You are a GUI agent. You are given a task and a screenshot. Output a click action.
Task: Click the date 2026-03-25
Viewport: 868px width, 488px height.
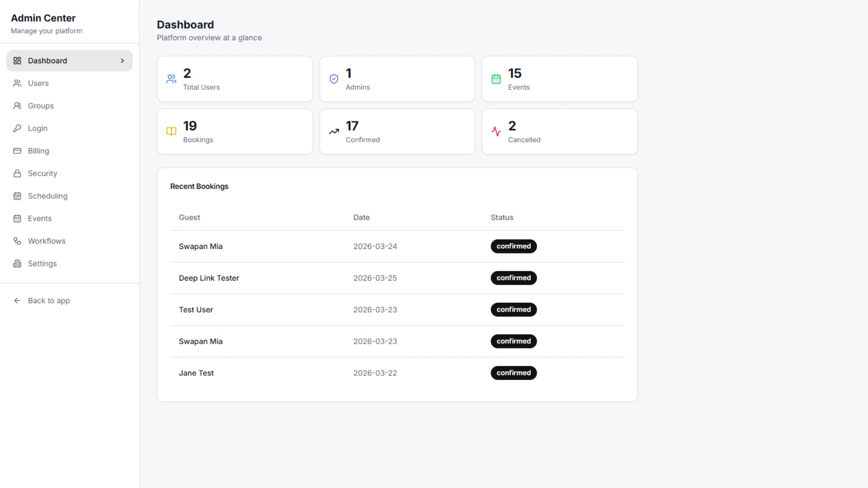[x=375, y=278]
